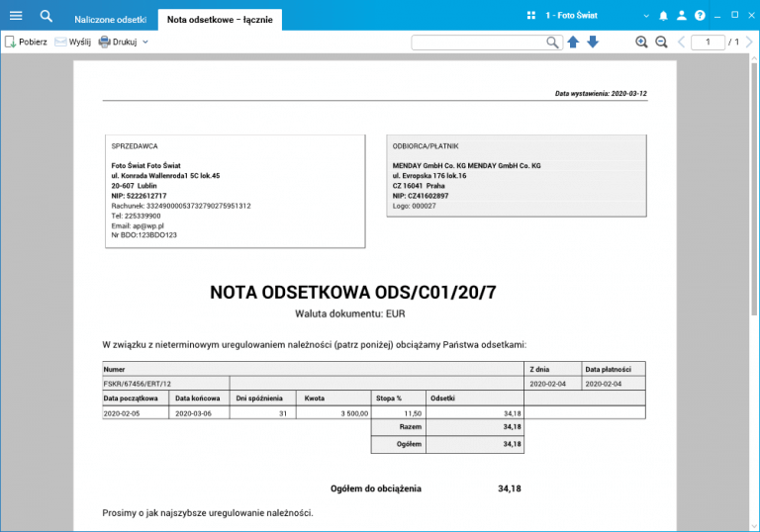Switch to Naliczone odsetki tab
760x532 pixels.
coord(110,20)
